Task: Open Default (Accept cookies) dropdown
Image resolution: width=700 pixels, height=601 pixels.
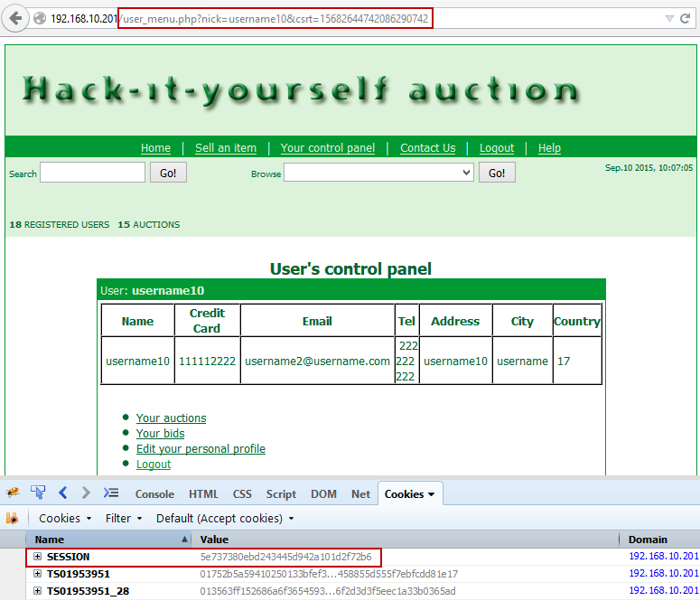Action: pos(226,519)
